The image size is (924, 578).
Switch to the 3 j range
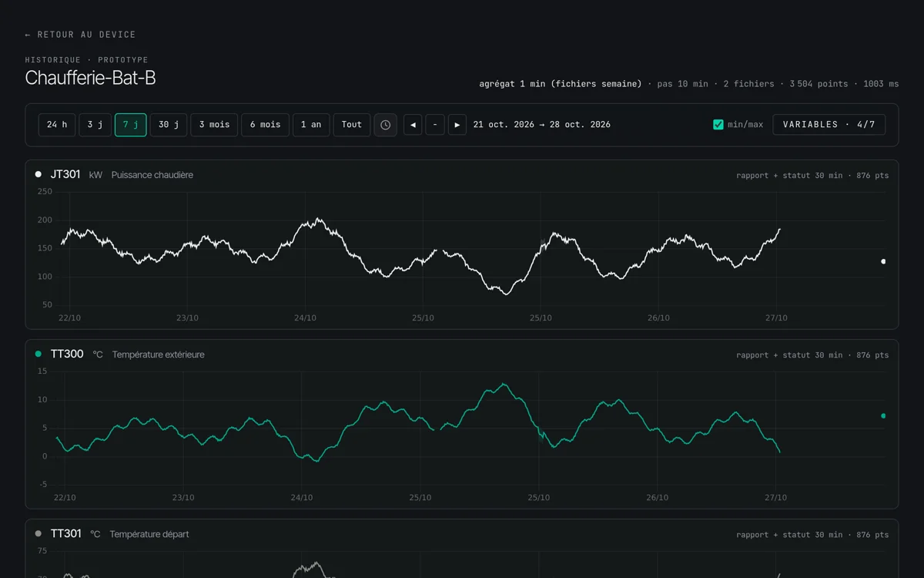(x=95, y=125)
